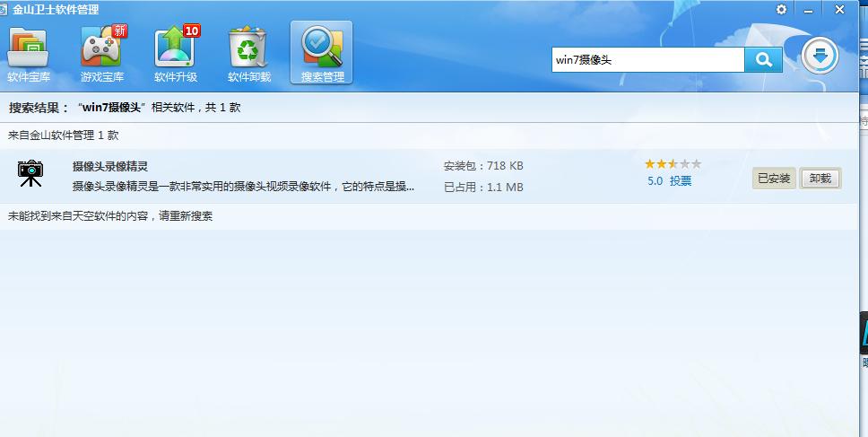Close the 金山卫士软件管理 window

tap(839, 9)
